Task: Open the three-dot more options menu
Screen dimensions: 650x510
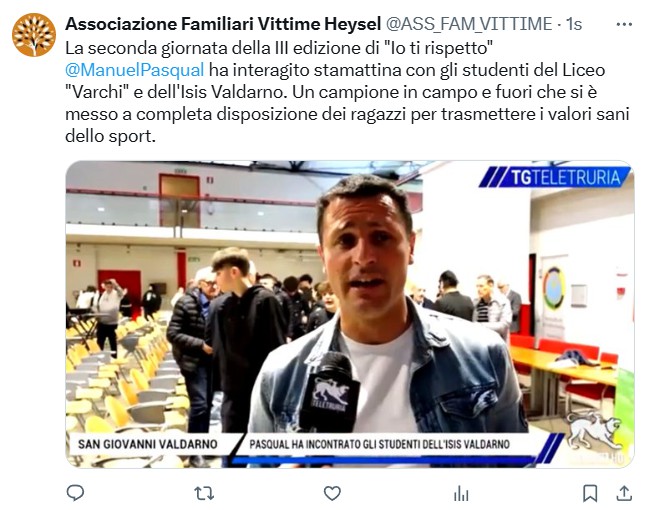Action: point(624,24)
